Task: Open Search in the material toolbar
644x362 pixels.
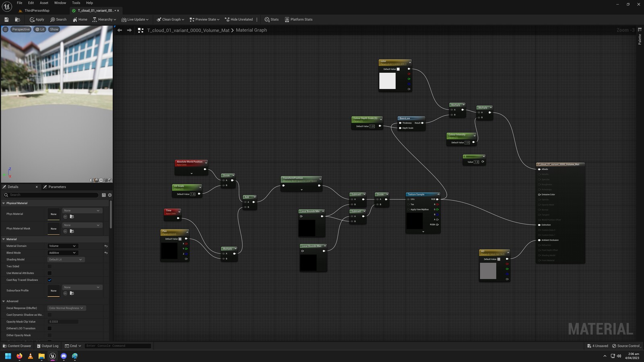Action: (x=58, y=19)
